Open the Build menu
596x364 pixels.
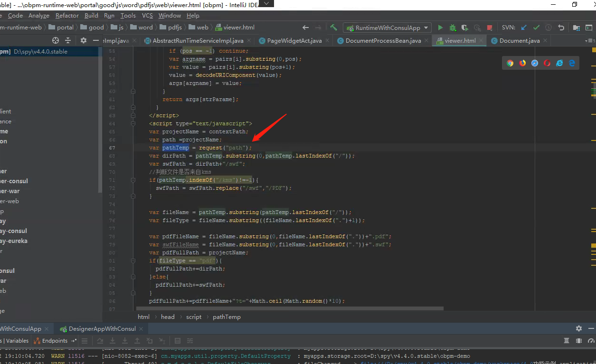click(91, 16)
